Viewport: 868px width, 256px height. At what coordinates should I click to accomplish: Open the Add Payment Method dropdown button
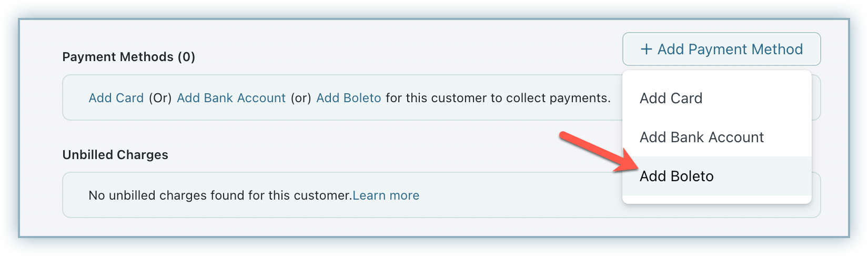pyautogui.click(x=721, y=49)
